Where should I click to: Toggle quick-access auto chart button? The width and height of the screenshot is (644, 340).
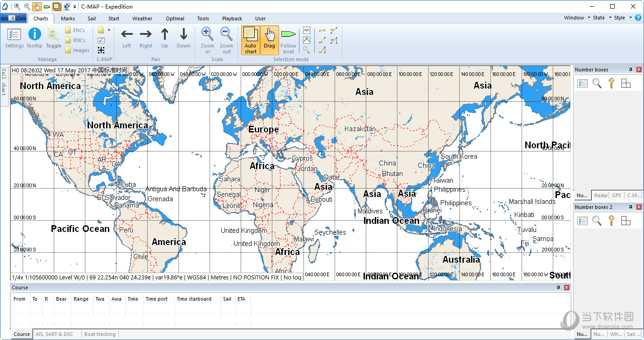pos(57,6)
